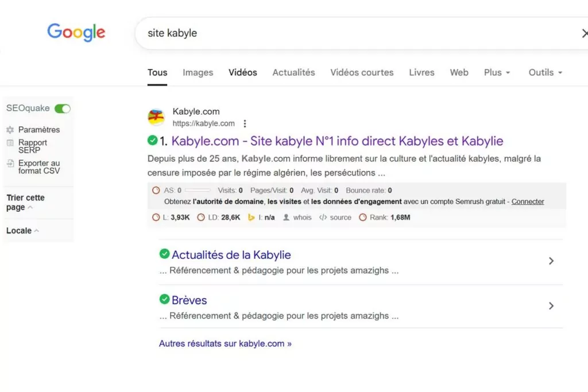
Task: Click green checkmark beside Actualités de la Kabylie
Action: pyautogui.click(x=164, y=254)
